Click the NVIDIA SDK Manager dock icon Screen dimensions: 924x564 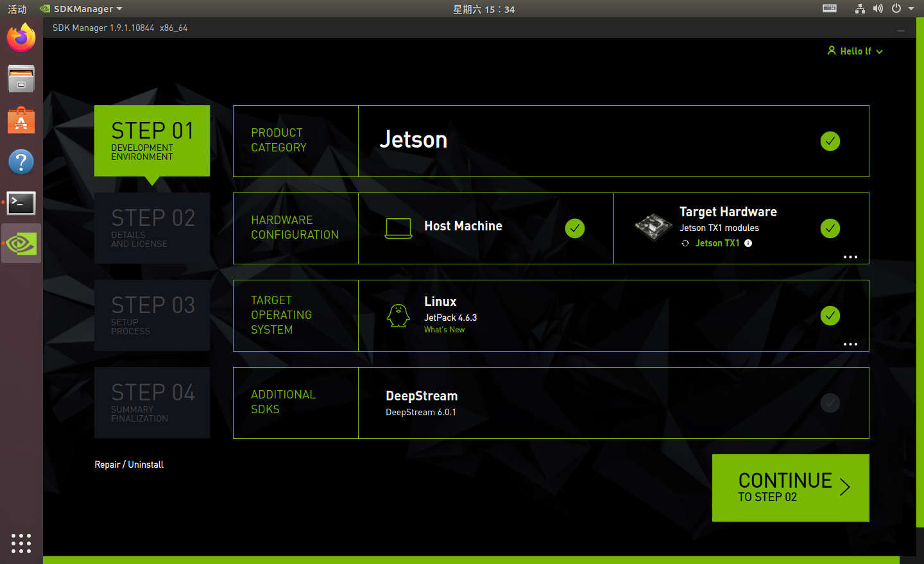point(21,244)
